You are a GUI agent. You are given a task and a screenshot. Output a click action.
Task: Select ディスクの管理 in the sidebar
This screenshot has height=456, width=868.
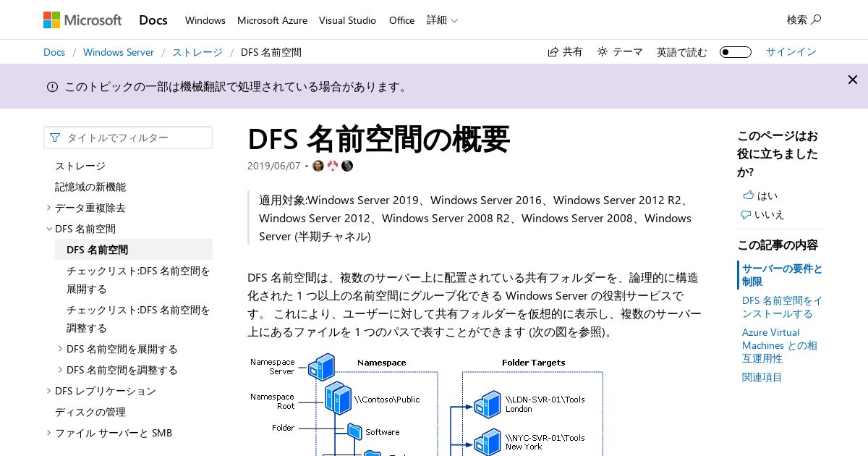tap(90, 412)
